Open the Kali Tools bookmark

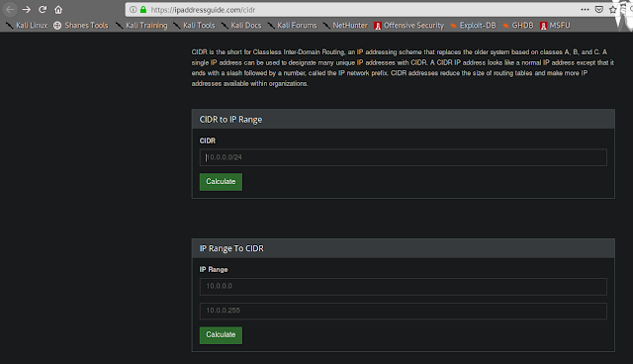click(x=195, y=26)
